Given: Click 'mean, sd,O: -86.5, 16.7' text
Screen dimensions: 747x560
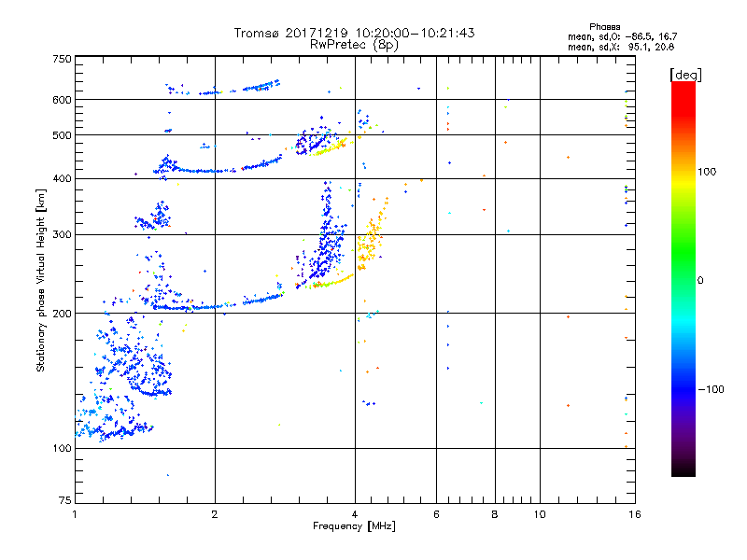Looking at the screenshot, I should coord(622,36).
